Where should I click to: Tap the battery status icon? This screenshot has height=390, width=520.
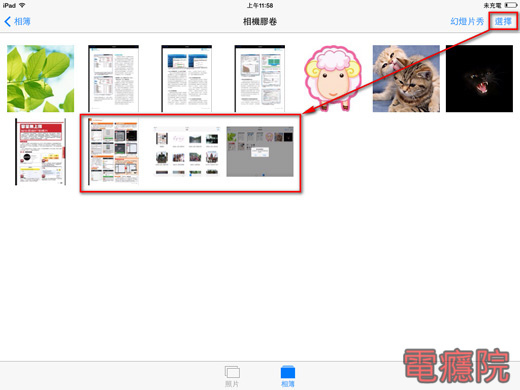(510, 5)
